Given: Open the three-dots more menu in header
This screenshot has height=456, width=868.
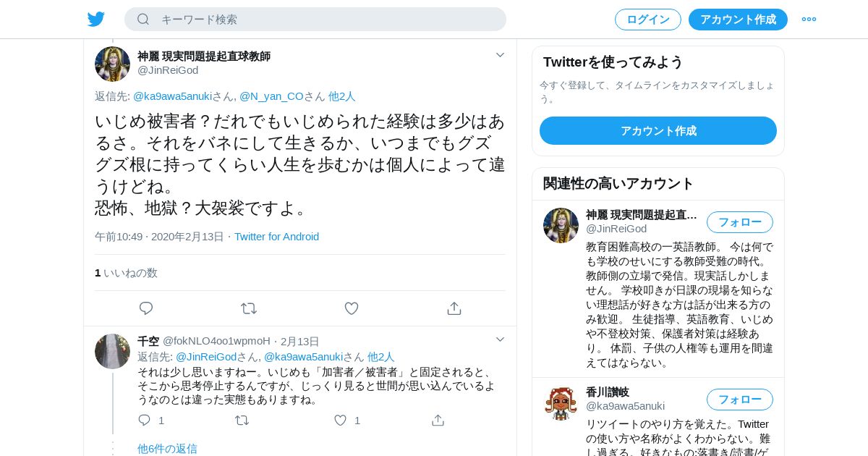Looking at the screenshot, I should [809, 20].
